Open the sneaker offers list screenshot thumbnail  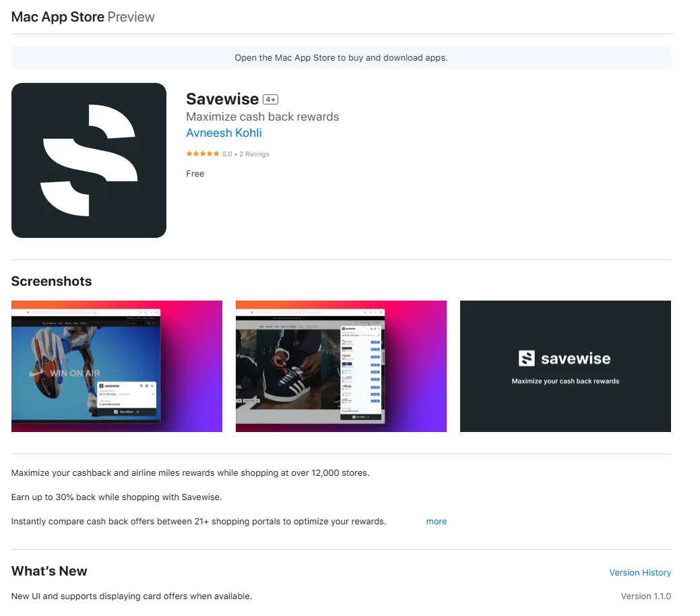pyautogui.click(x=341, y=367)
